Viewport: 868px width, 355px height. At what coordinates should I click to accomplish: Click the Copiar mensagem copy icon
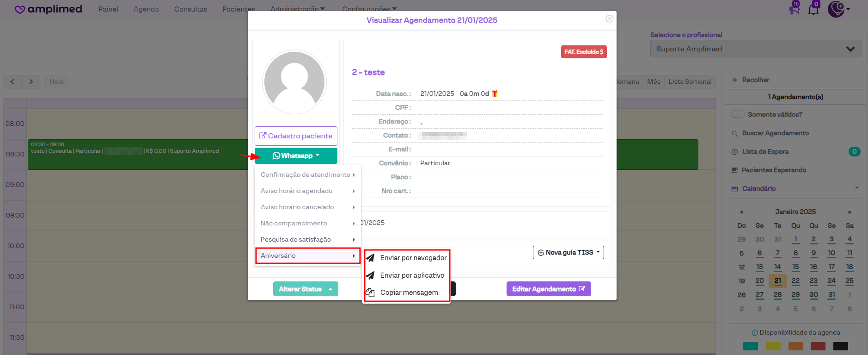[370, 293]
